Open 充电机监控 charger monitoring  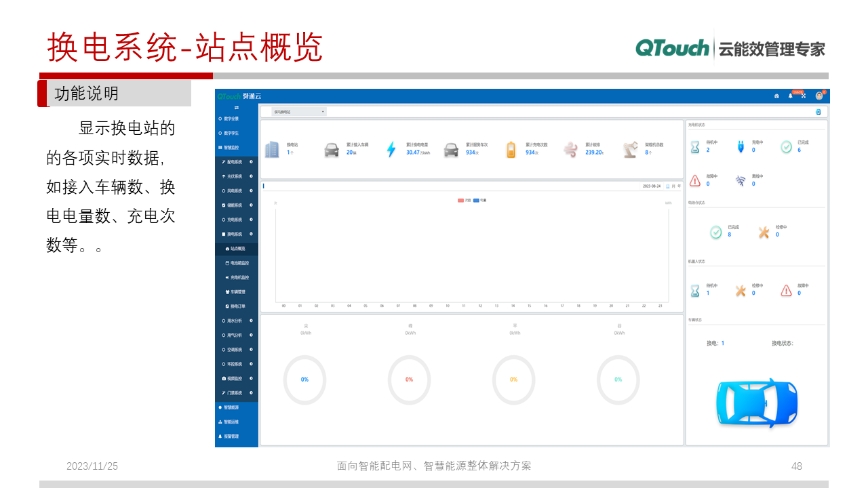[x=237, y=277]
